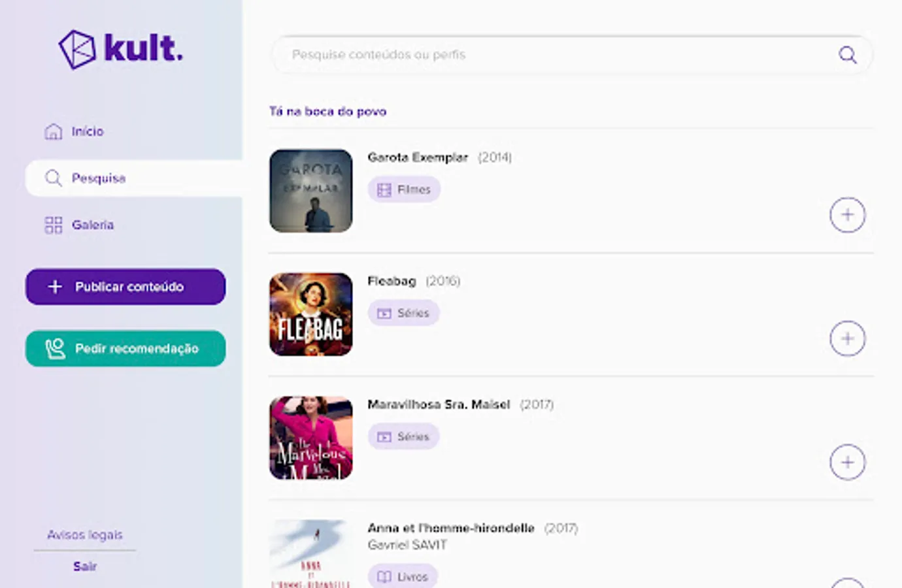Click the Livros category tag
This screenshot has width=902, height=588.
pyautogui.click(x=403, y=576)
